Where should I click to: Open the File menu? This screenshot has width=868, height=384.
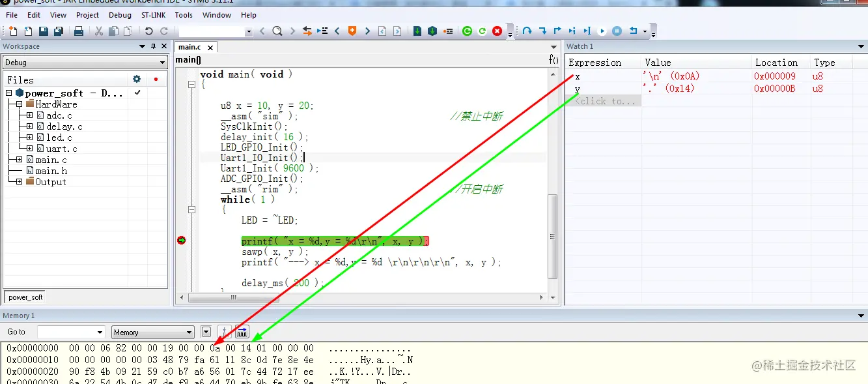[12, 15]
